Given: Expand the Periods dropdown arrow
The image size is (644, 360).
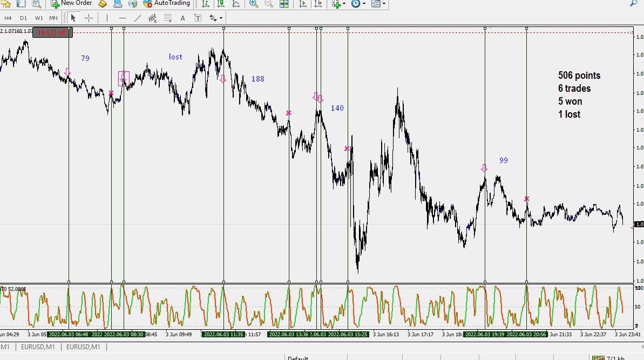Looking at the screenshot, I should pyautogui.click(x=364, y=4).
